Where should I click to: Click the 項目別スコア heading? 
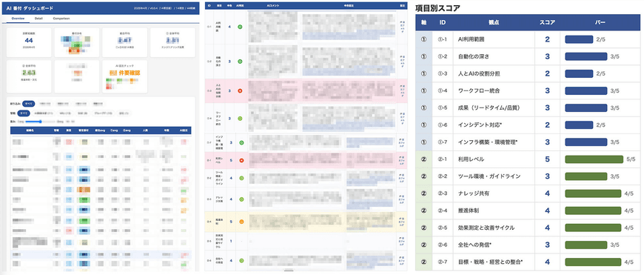point(437,7)
